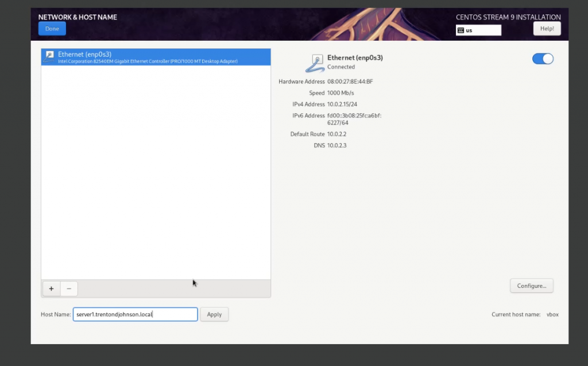Open the Help! dialog
The image size is (588, 366).
pyautogui.click(x=547, y=29)
